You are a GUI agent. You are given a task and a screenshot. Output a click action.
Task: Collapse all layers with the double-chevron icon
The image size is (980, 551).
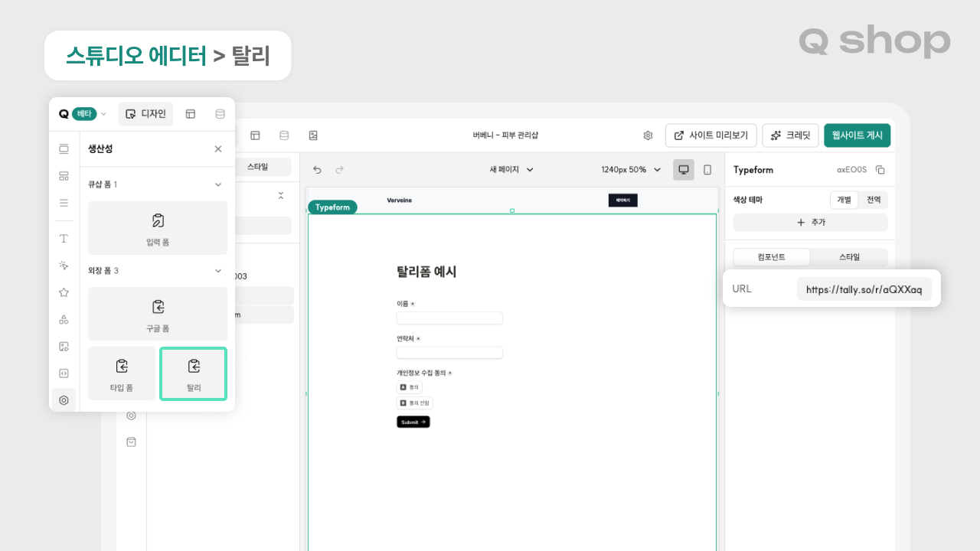281,196
